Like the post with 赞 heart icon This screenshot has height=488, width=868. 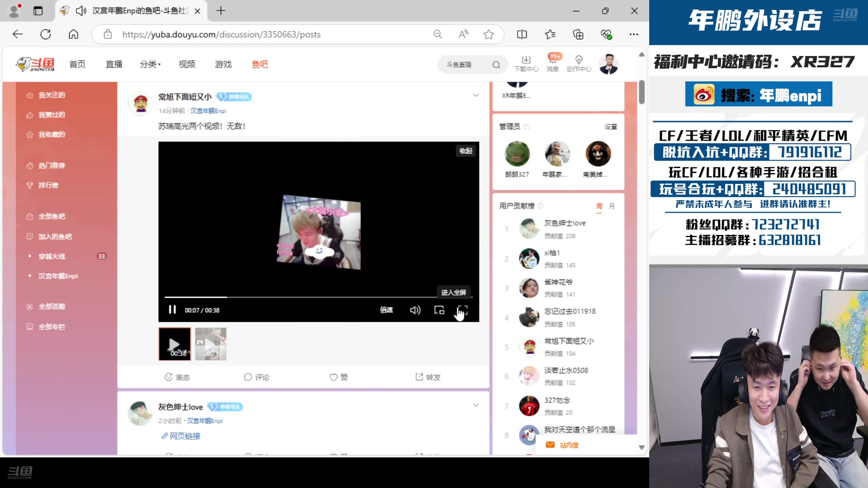(x=338, y=377)
